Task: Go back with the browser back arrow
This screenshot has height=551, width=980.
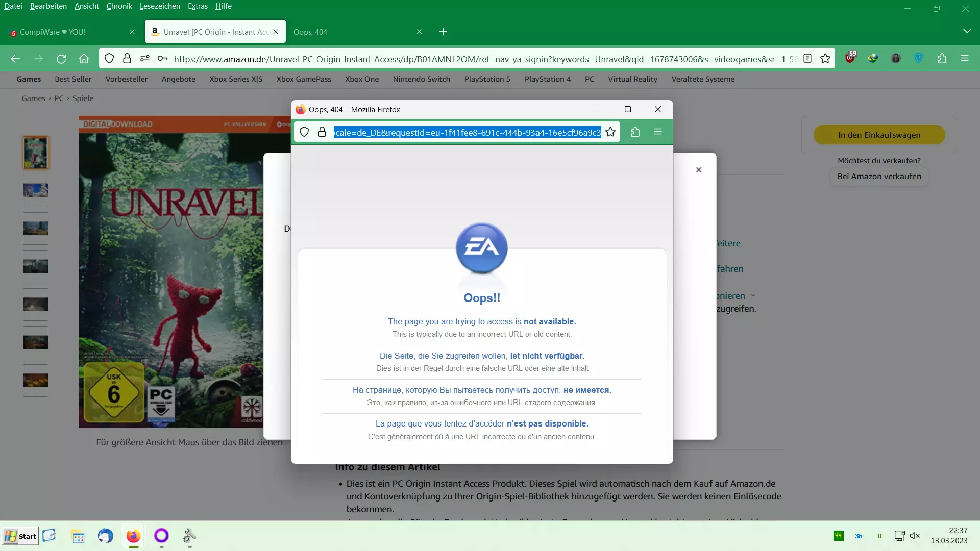Action: [x=15, y=59]
